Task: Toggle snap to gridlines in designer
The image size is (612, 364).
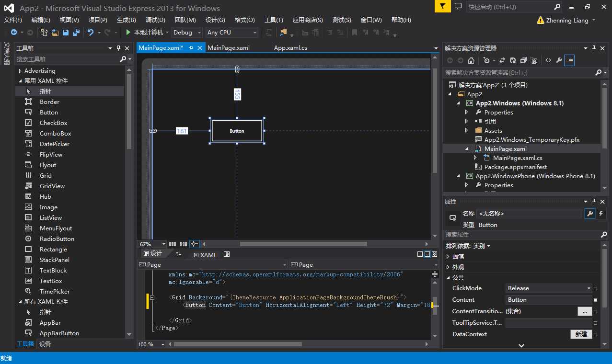Action: pos(183,244)
